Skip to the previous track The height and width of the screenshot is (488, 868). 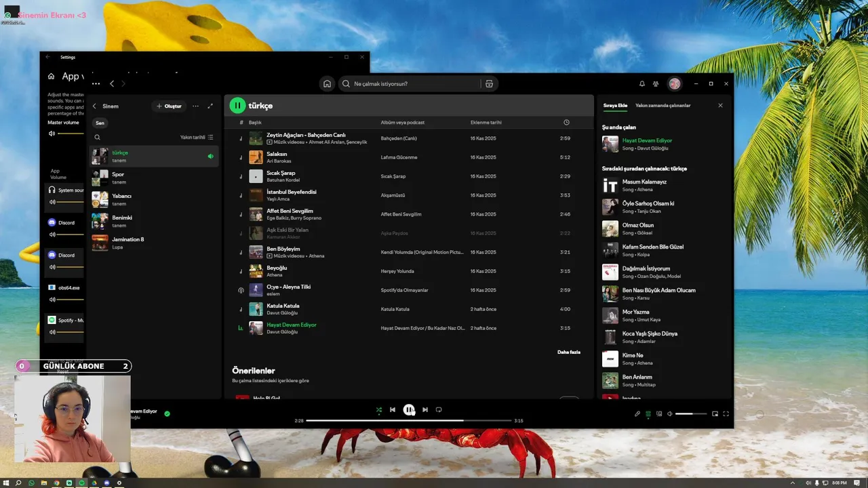[393, 409]
